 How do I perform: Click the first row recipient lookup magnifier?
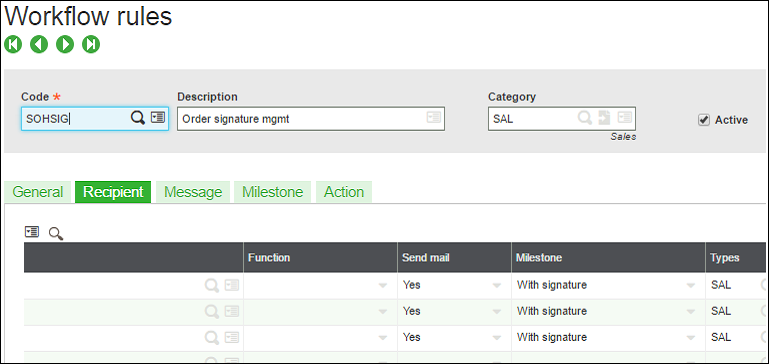click(x=212, y=285)
